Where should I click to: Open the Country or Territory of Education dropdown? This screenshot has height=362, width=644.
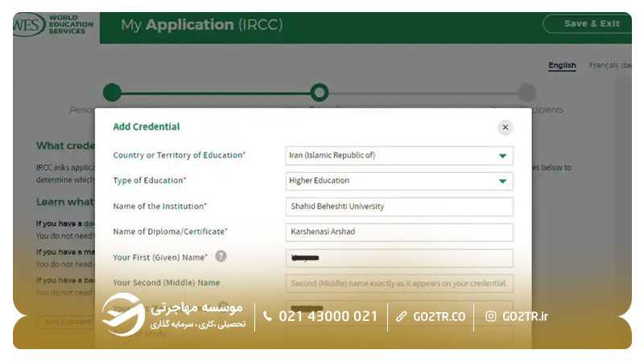[399, 155]
